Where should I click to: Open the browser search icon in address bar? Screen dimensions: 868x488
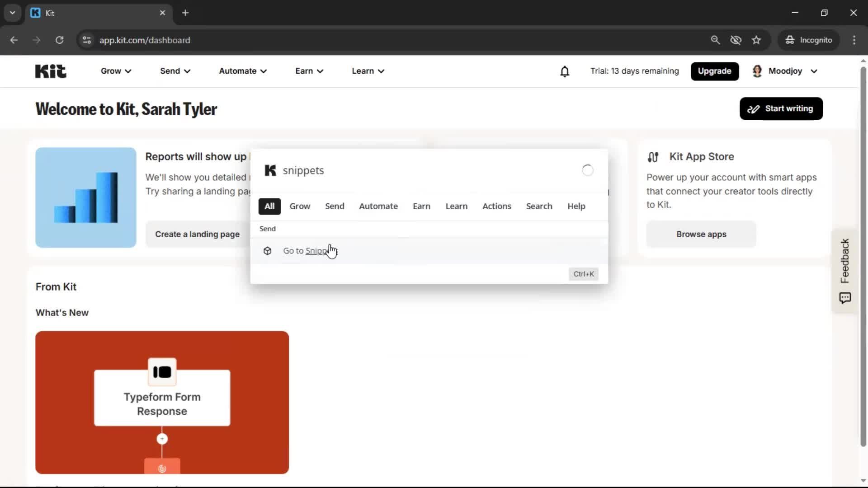(x=716, y=40)
